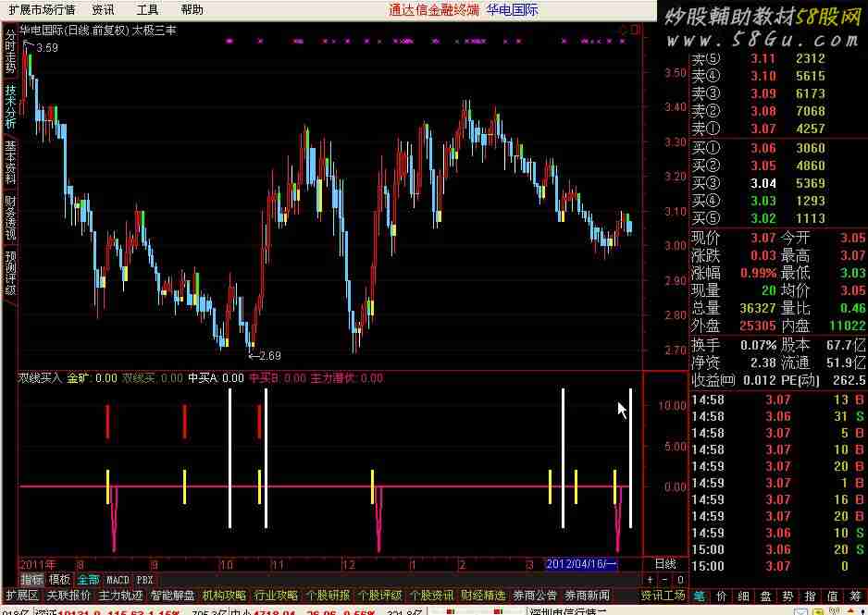Select the 细 tab in quote panel

click(743, 596)
